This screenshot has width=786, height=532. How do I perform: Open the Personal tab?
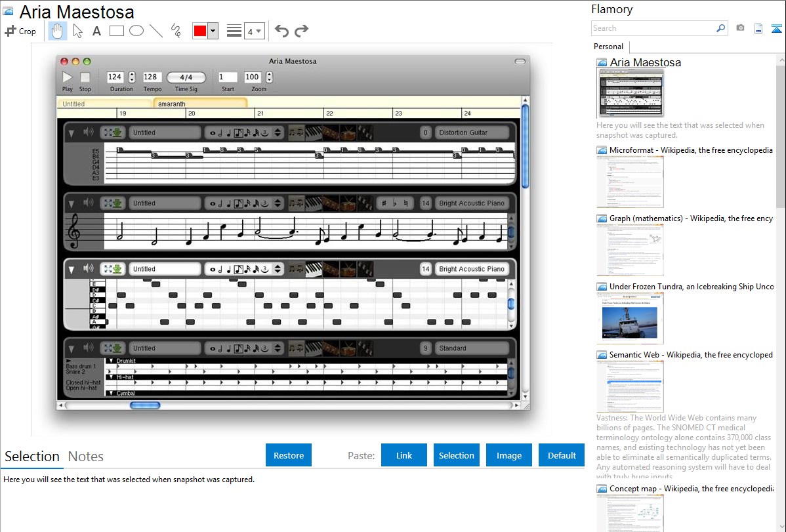pos(608,47)
